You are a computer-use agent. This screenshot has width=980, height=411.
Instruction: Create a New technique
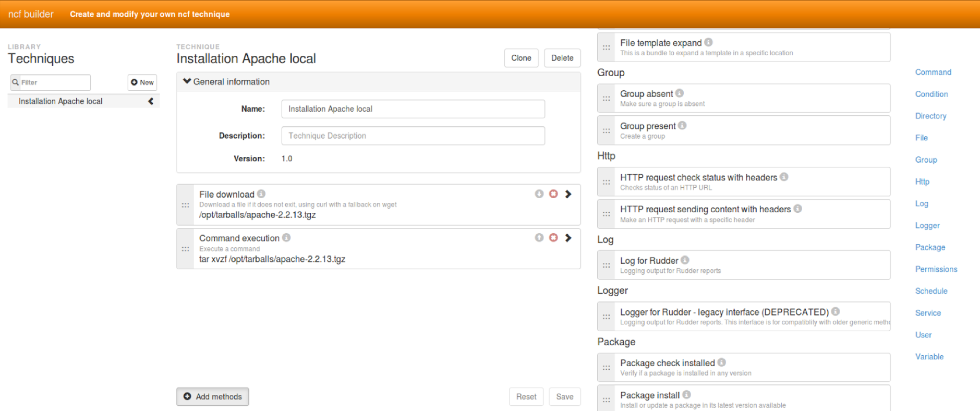pos(142,82)
